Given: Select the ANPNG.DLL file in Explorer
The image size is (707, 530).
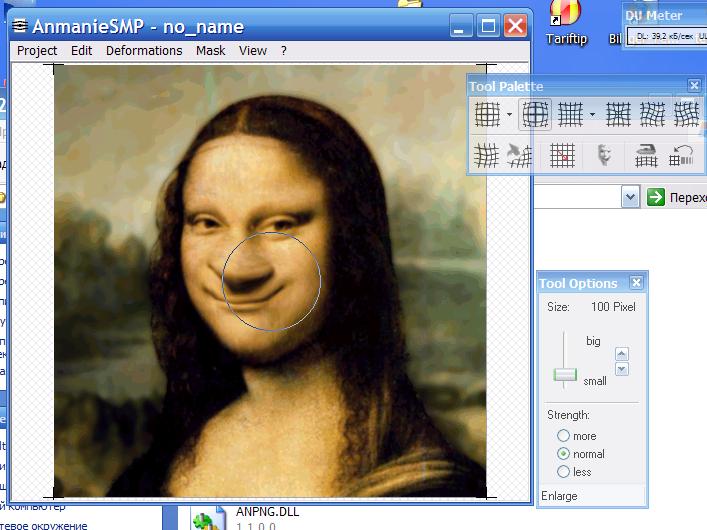Looking at the screenshot, I should [x=267, y=512].
